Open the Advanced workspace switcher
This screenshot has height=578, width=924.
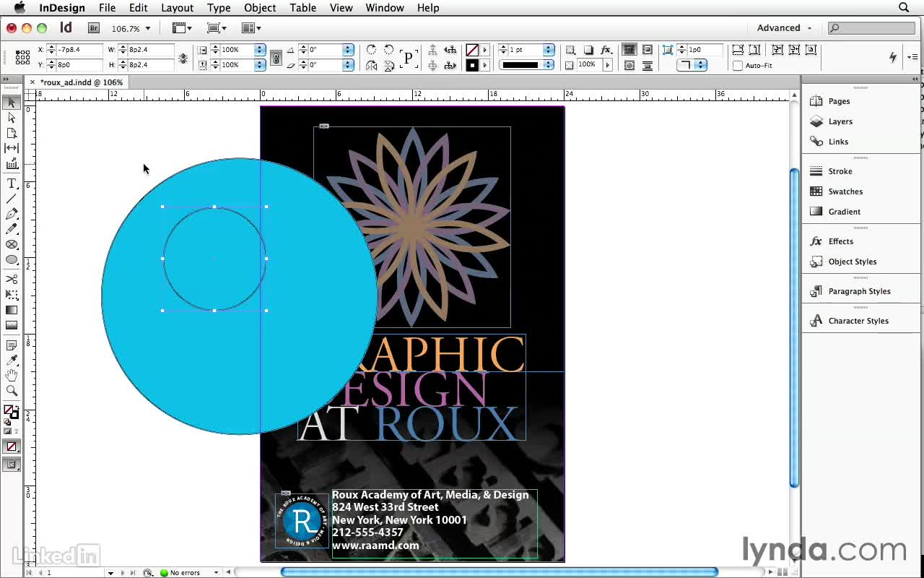[x=784, y=28]
